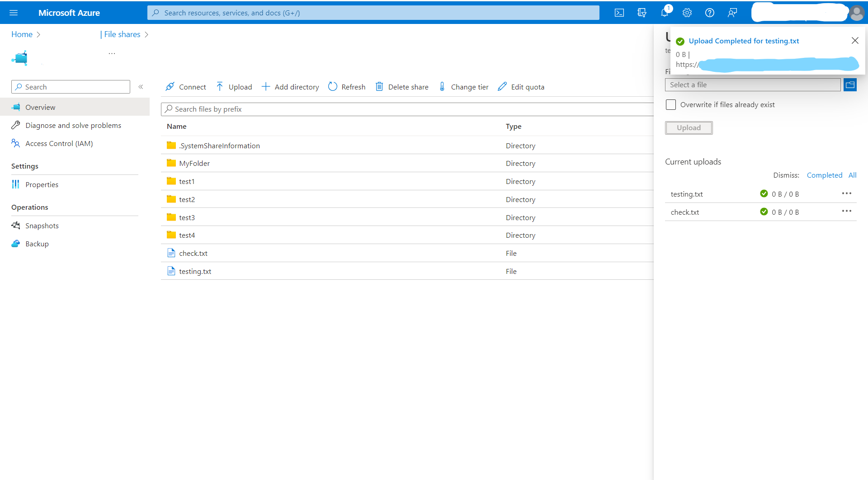Open the Connect pane for this file share
Image resolution: width=868 pixels, height=480 pixels.
click(185, 87)
